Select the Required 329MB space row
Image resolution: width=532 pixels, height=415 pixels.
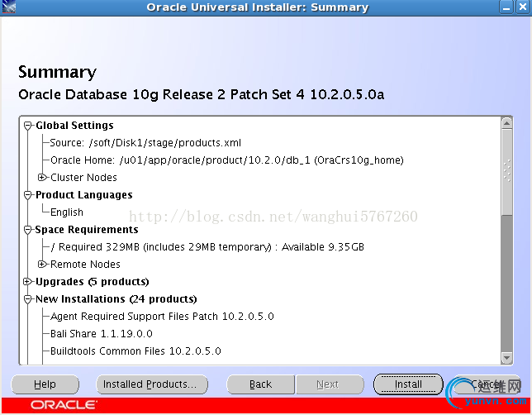(x=207, y=247)
